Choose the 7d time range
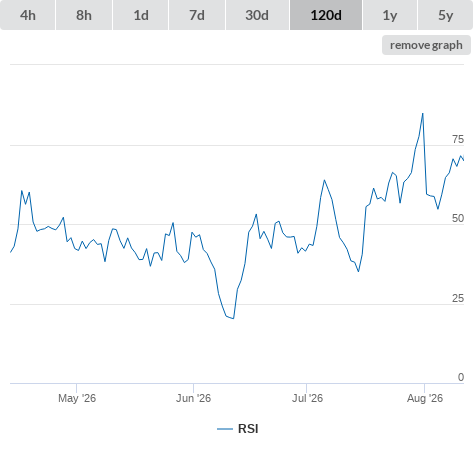 coord(197,15)
